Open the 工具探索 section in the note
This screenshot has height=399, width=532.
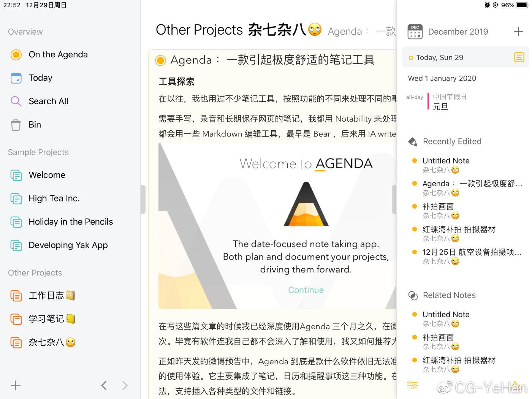point(176,81)
